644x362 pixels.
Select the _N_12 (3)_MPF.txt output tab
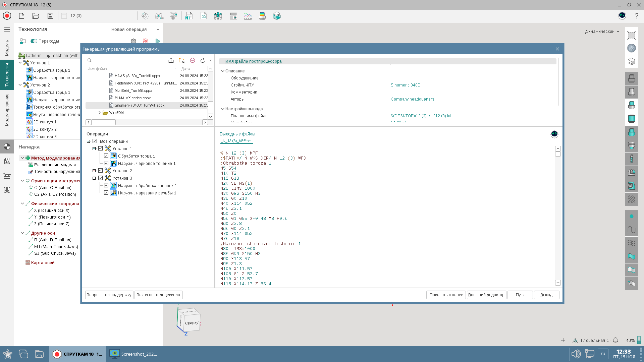click(236, 141)
